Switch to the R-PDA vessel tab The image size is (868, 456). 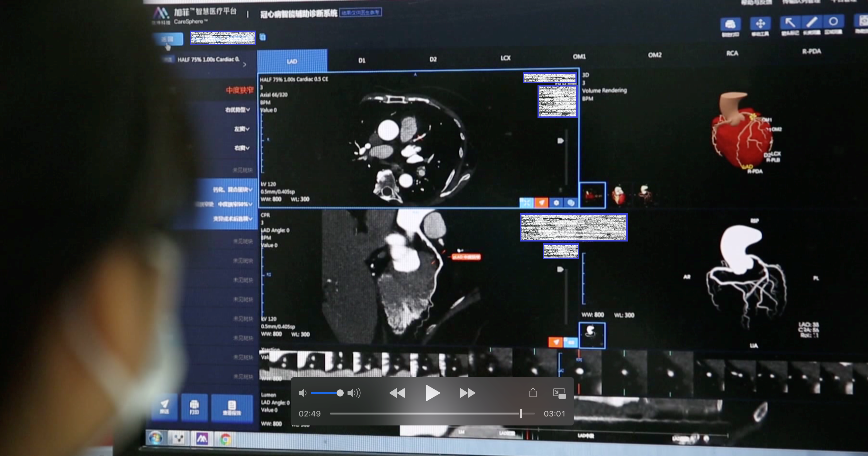811,51
